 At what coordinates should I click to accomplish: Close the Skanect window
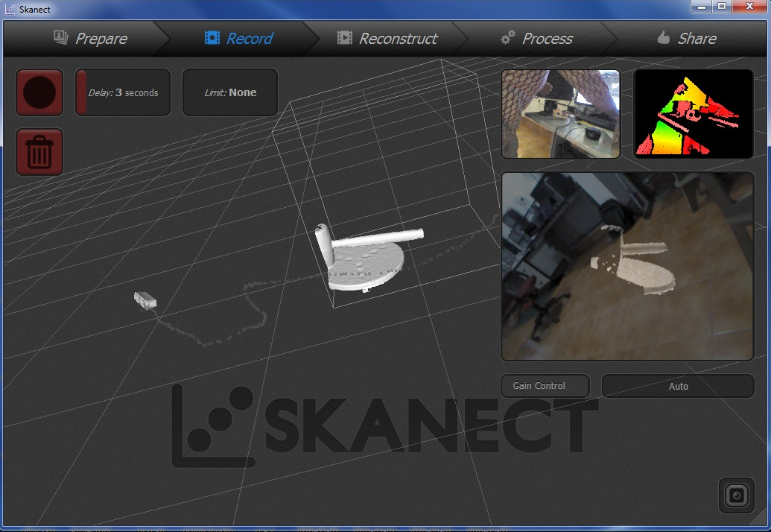coord(750,7)
